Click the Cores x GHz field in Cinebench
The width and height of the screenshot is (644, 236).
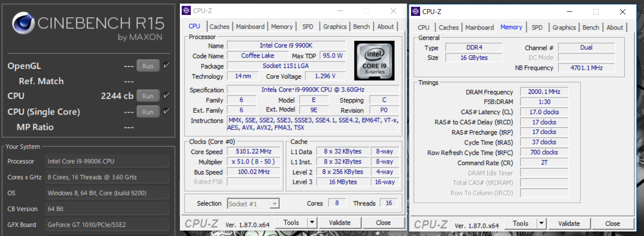(107, 177)
